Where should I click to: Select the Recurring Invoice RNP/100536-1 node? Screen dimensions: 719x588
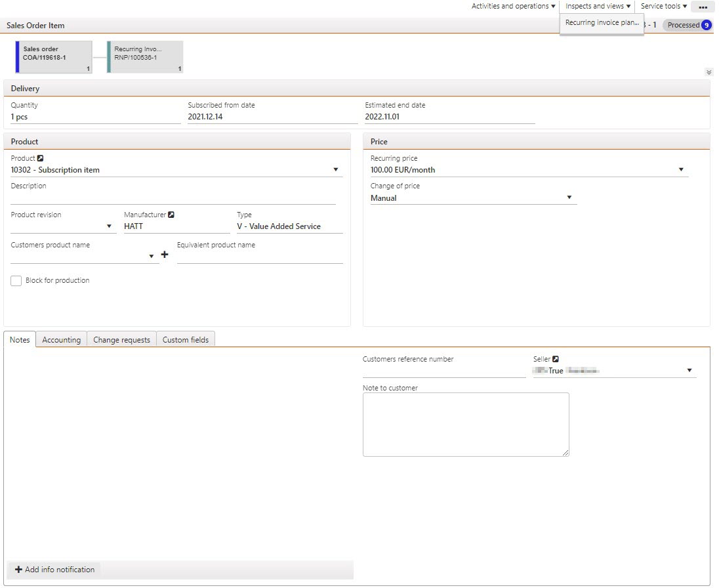click(x=145, y=56)
